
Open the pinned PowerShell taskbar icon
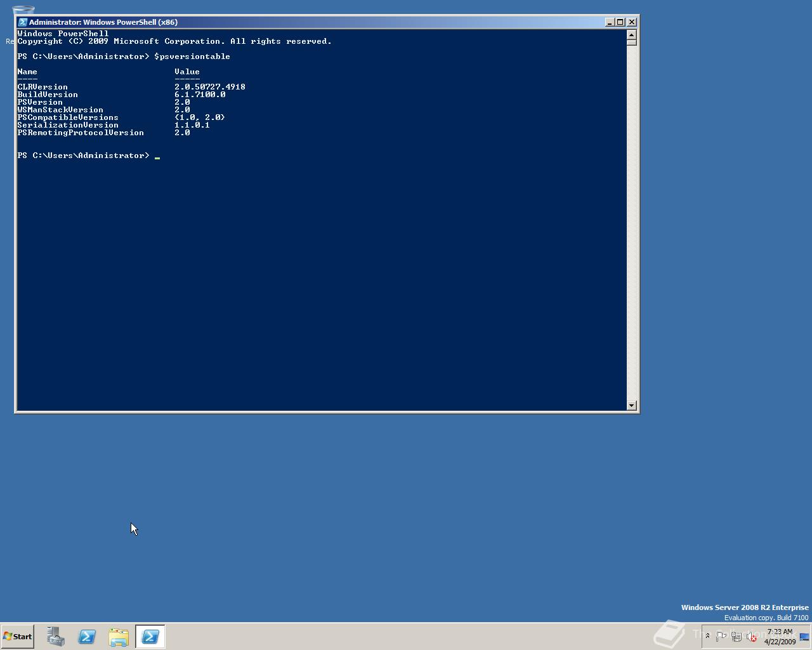(x=87, y=637)
